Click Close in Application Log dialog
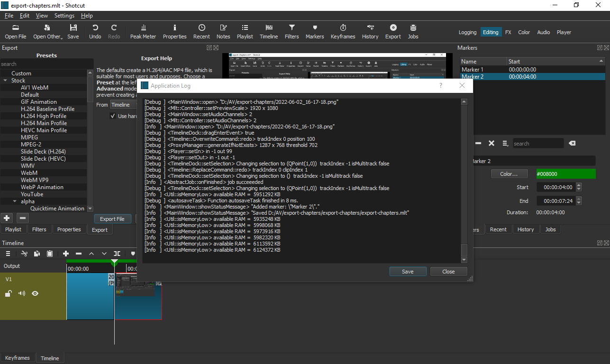Viewport: 610px width, 364px height. 448,272
